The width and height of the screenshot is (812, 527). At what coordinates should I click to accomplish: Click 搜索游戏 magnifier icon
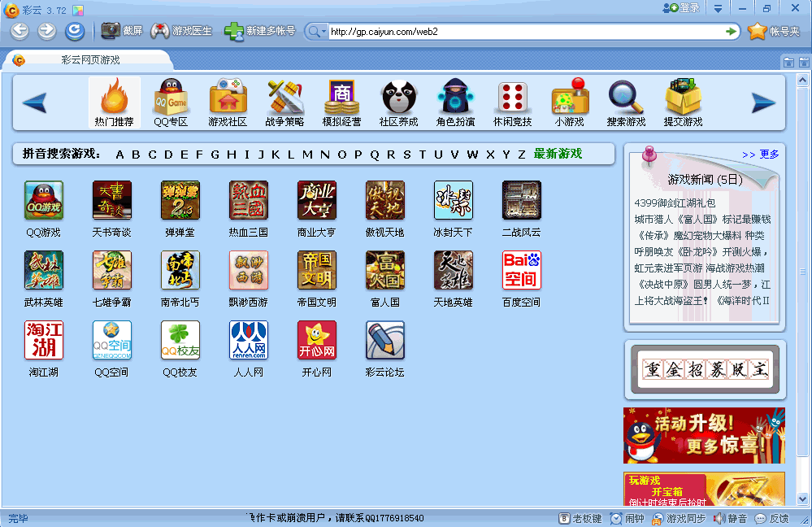point(626,102)
